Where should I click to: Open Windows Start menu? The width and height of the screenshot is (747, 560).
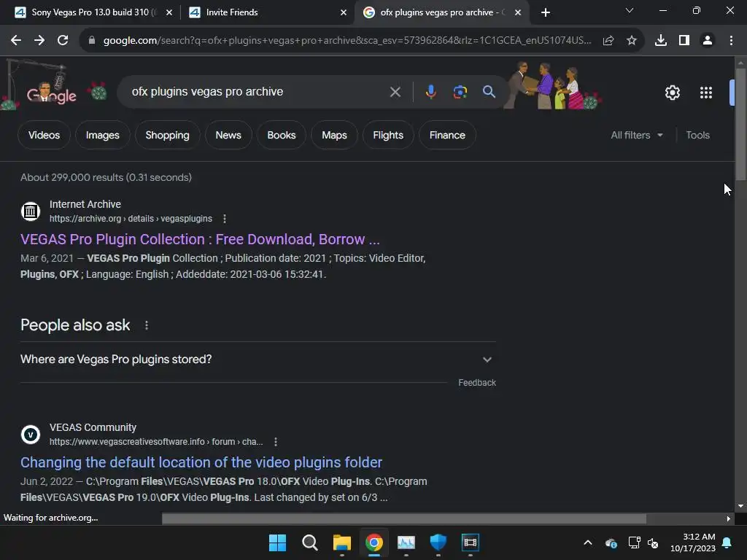pos(277,542)
